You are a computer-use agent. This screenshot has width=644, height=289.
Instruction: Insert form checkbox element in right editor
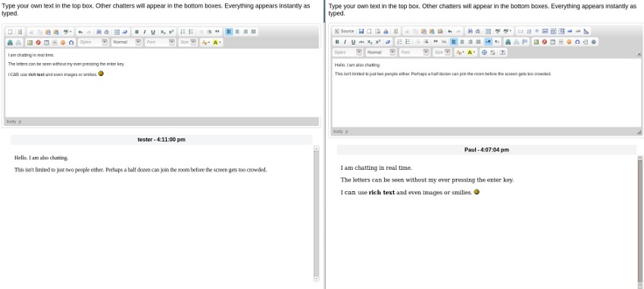tap(529, 31)
